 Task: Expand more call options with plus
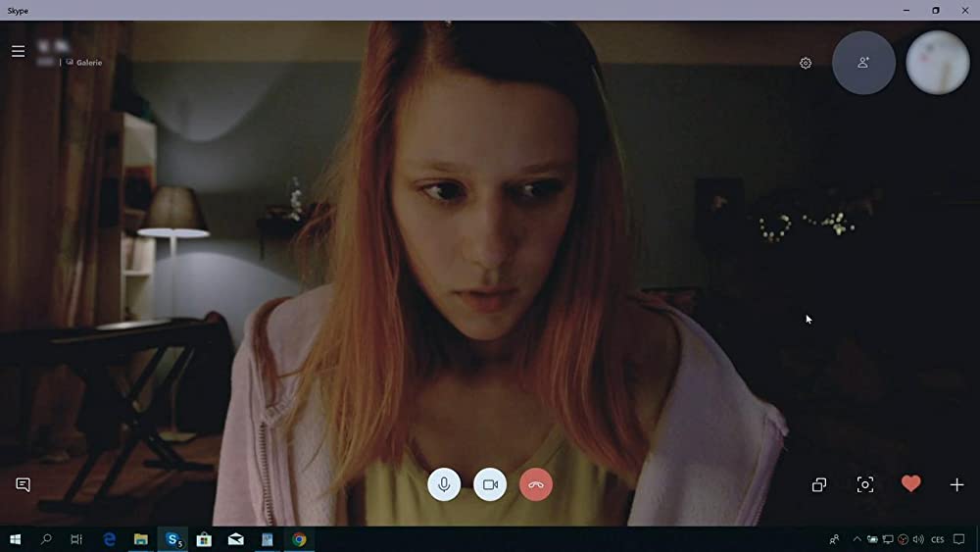tap(957, 484)
